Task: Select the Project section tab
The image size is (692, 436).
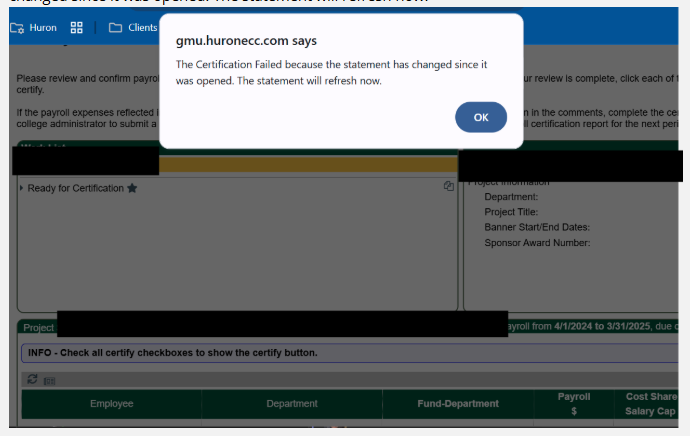Action: tap(38, 327)
